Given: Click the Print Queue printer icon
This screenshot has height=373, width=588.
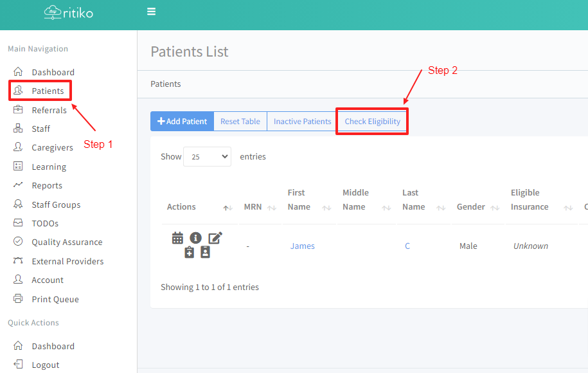Looking at the screenshot, I should 18,299.
